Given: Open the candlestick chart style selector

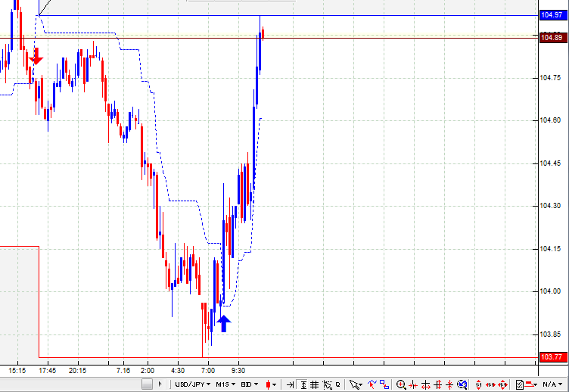Looking at the screenshot, I should tap(271, 384).
